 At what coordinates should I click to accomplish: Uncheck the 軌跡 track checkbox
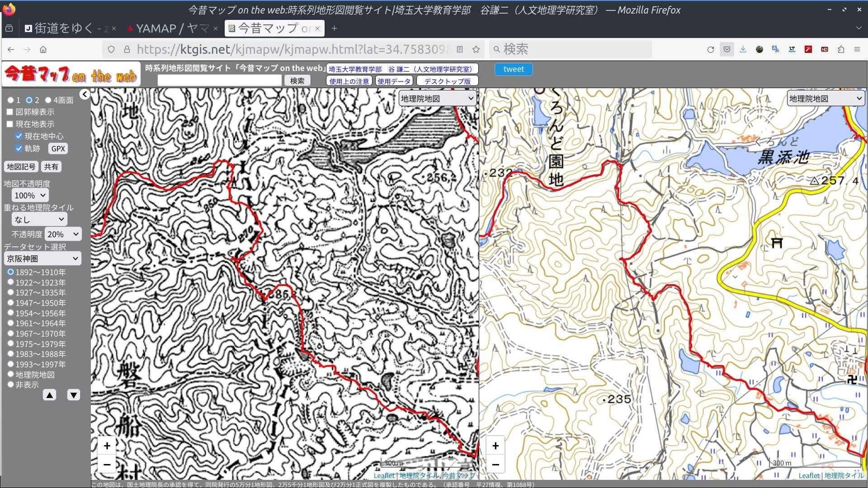click(19, 148)
